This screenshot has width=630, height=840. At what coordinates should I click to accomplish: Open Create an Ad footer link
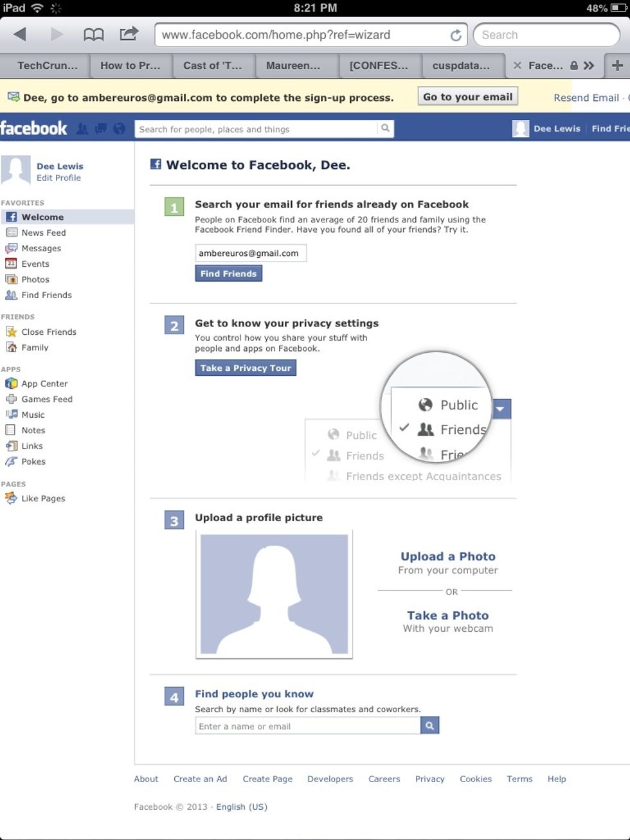200,779
